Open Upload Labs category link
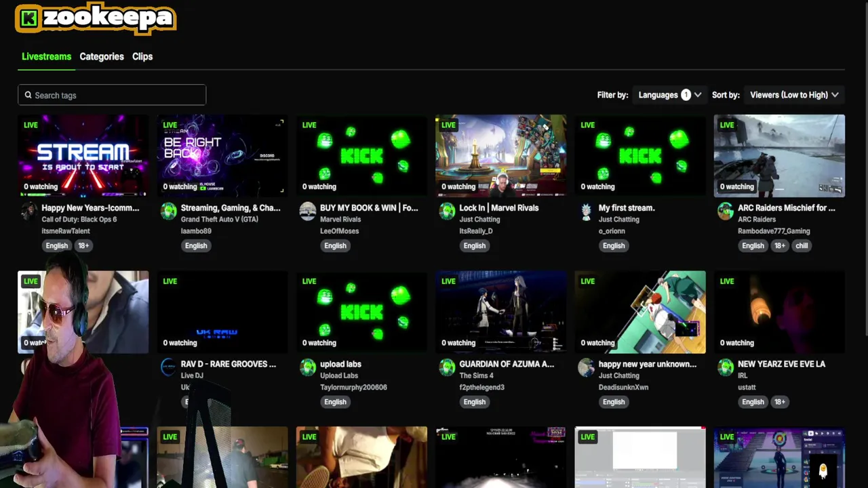The width and height of the screenshot is (868, 488). (339, 375)
